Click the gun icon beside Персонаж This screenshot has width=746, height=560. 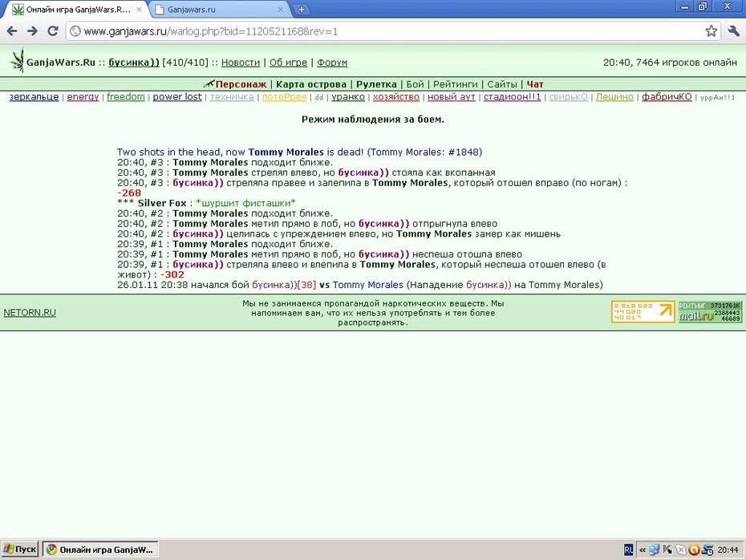pyautogui.click(x=209, y=83)
